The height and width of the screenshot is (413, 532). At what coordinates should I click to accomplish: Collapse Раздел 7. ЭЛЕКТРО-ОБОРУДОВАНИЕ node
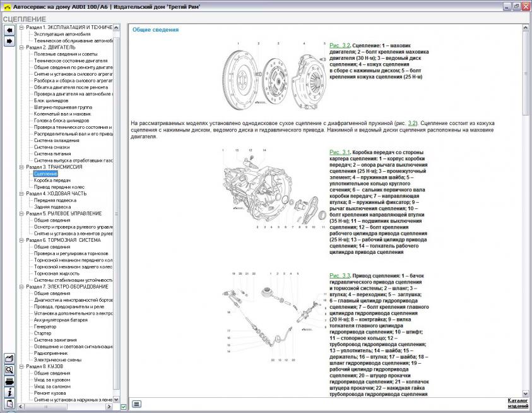coord(21,287)
